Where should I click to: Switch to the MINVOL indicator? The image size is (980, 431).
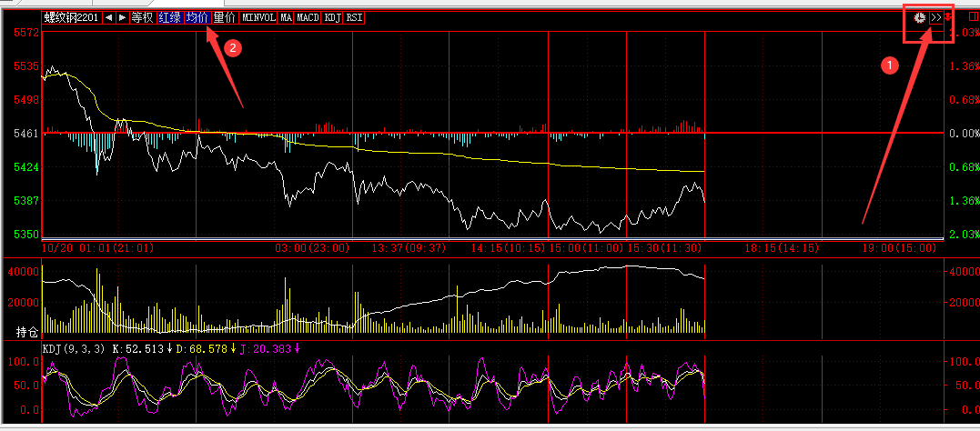[x=258, y=17]
